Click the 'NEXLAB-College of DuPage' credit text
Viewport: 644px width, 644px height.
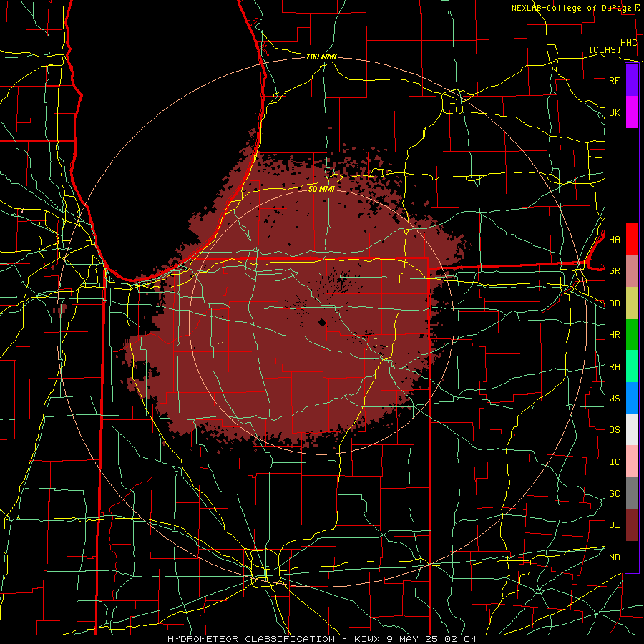(x=572, y=8)
